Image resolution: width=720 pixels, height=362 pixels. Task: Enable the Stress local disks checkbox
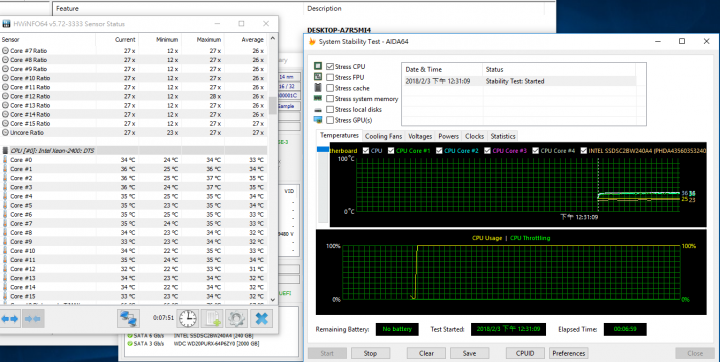tap(330, 109)
